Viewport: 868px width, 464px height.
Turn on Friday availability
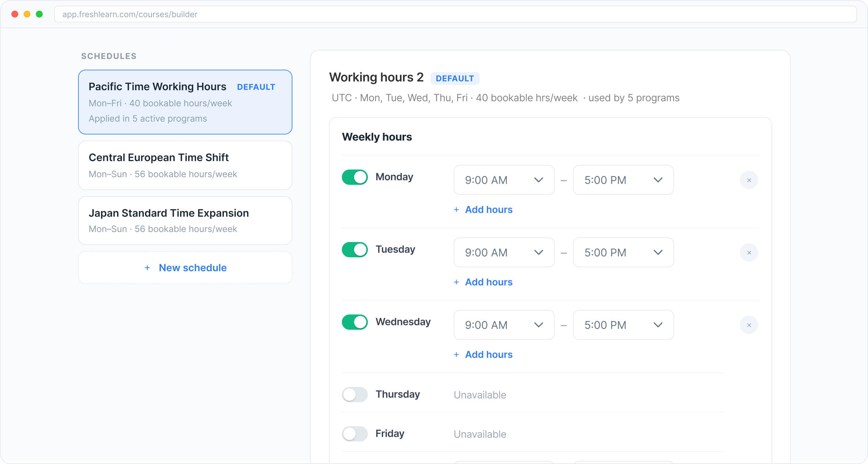(x=355, y=433)
